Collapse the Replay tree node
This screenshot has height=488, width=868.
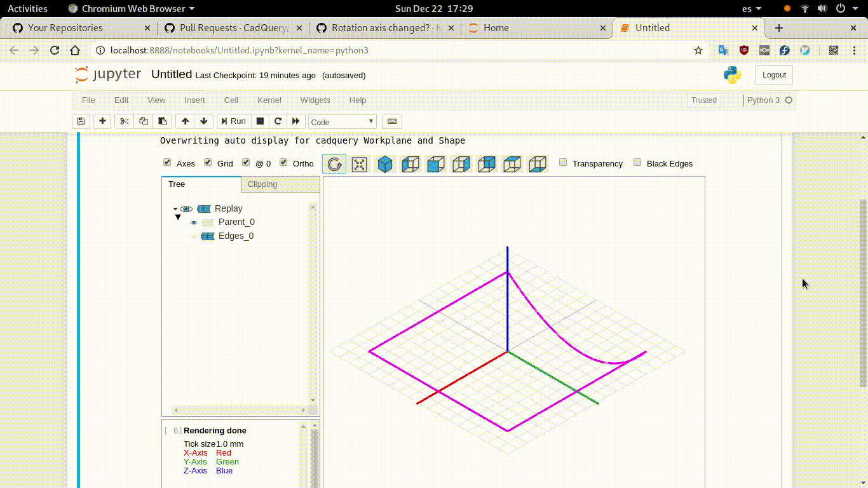click(175, 208)
